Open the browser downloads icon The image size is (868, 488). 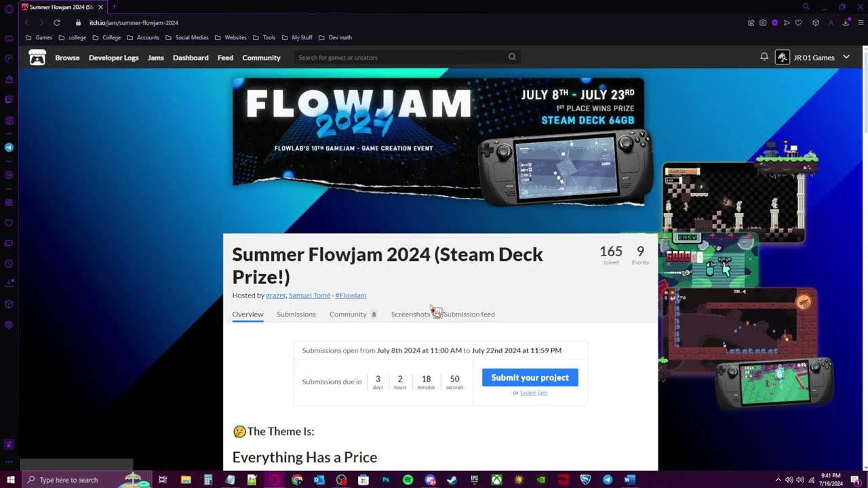(x=846, y=22)
